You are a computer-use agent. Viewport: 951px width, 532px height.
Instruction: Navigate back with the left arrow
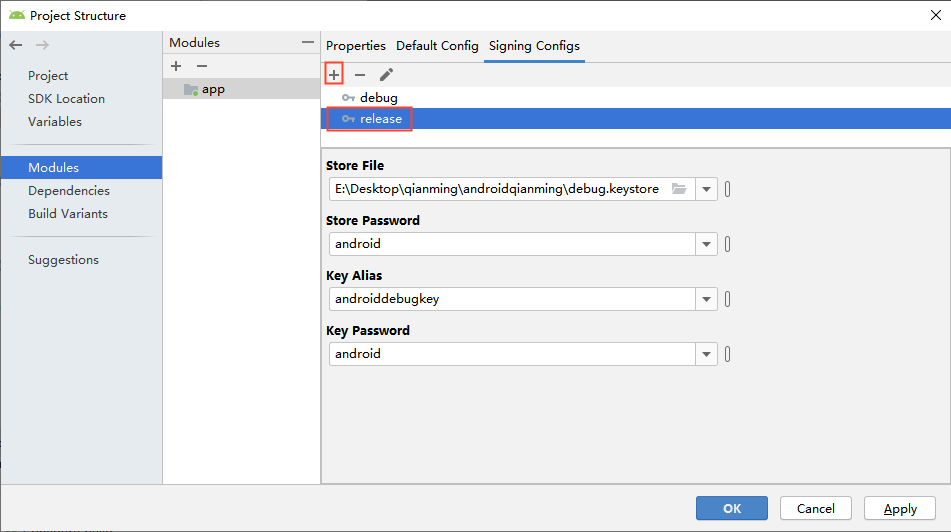(x=16, y=45)
